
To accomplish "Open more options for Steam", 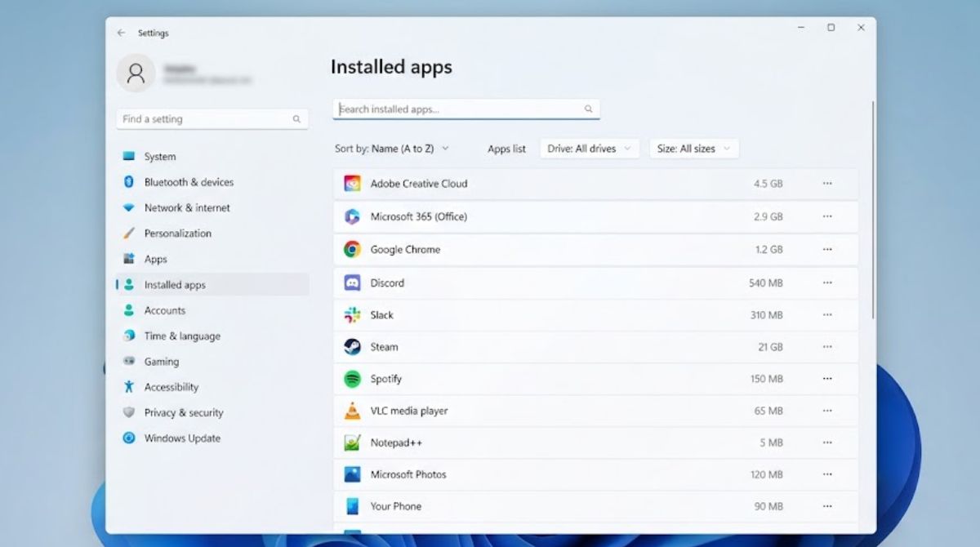I will pyautogui.click(x=827, y=347).
